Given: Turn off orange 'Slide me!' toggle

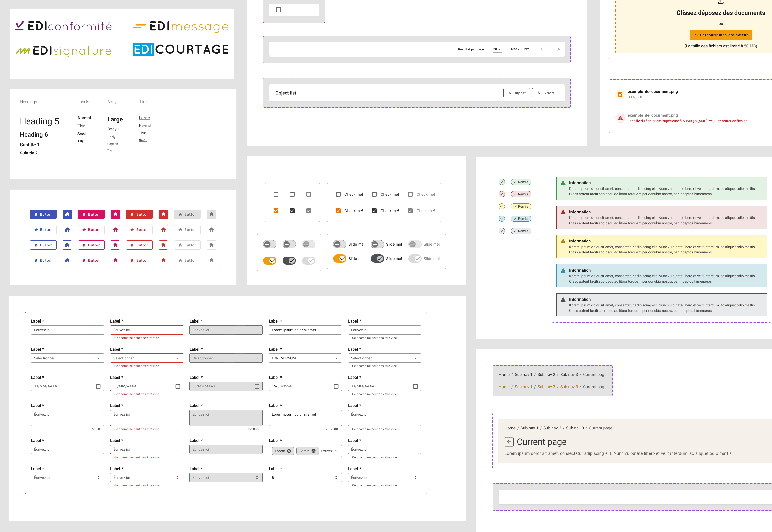Looking at the screenshot, I should pyautogui.click(x=340, y=259).
